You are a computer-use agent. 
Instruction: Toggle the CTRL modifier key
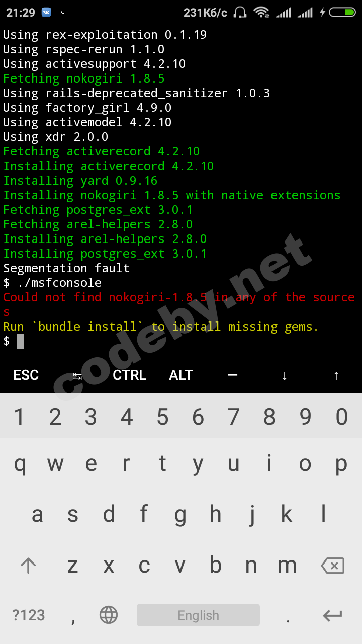click(x=129, y=375)
